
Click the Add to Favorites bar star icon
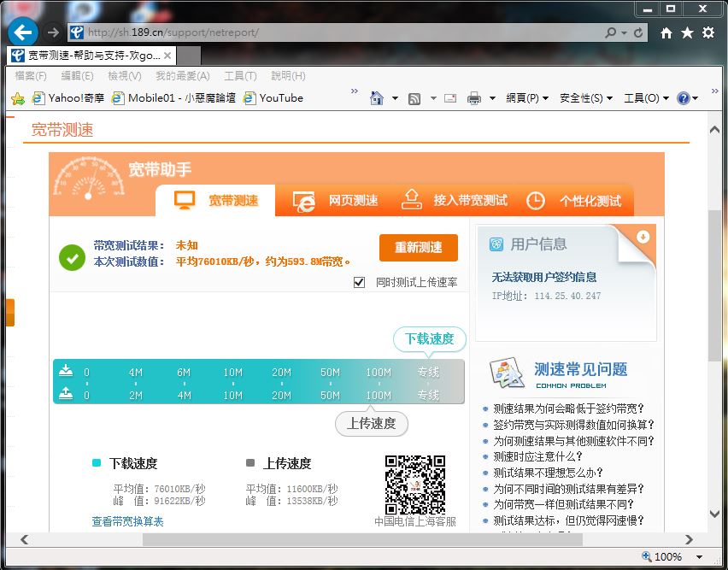tap(17, 98)
